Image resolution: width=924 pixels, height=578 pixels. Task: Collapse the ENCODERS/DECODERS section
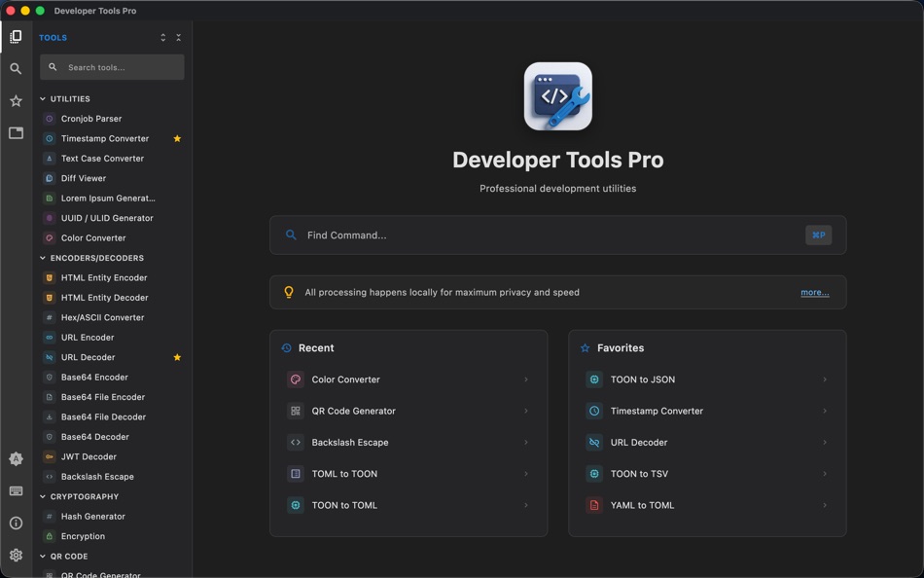click(42, 258)
